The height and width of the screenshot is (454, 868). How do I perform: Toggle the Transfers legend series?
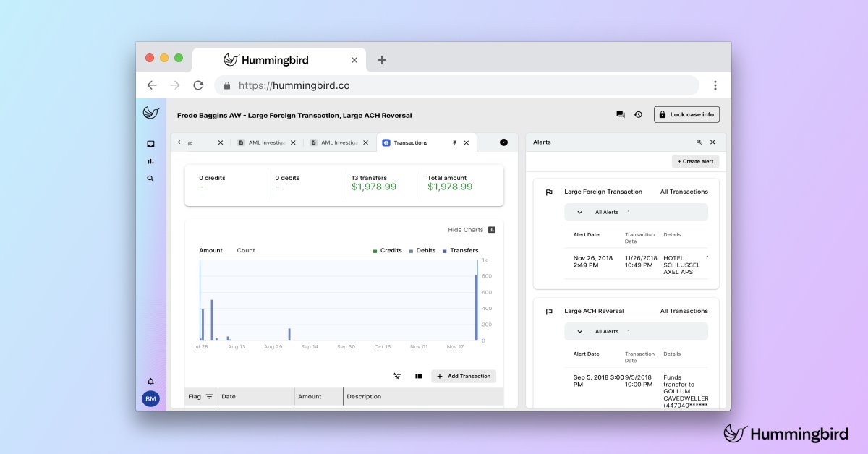pyautogui.click(x=460, y=250)
